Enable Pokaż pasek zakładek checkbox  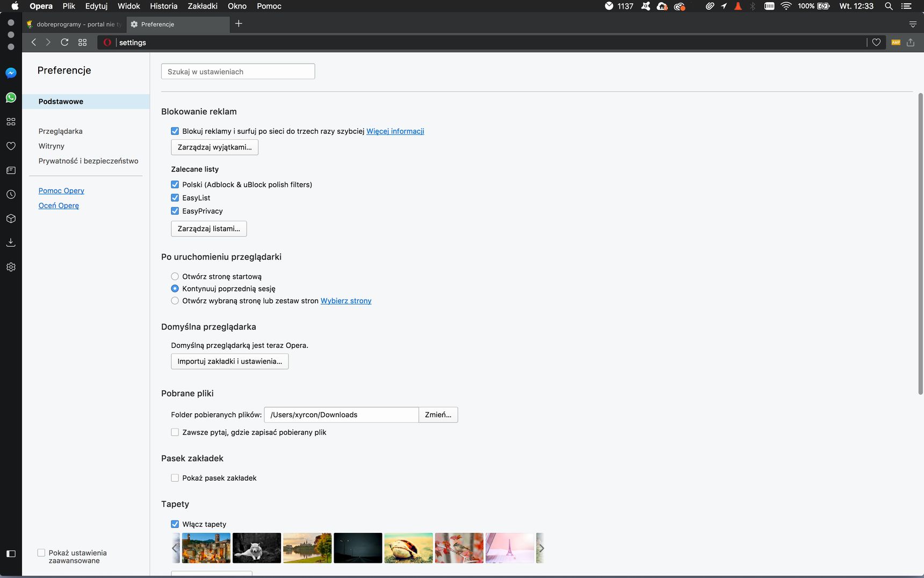(175, 477)
